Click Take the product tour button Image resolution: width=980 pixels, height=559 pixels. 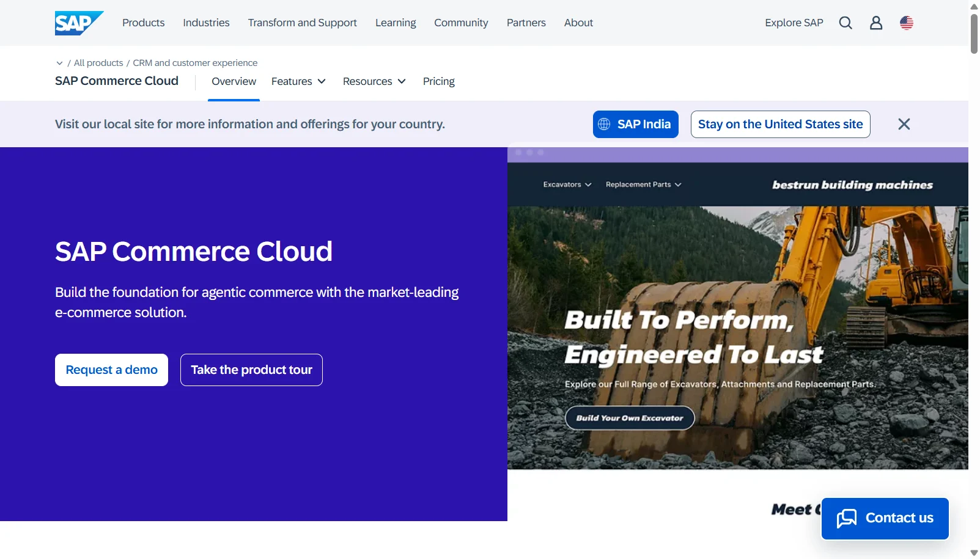[x=251, y=370]
